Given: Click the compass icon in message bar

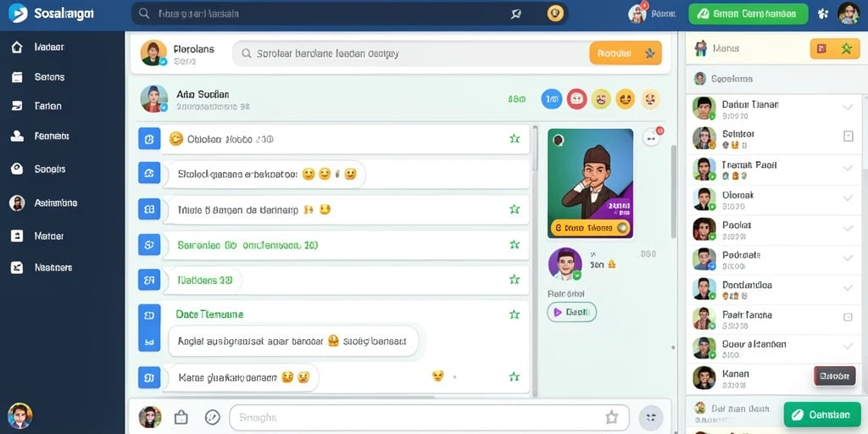Looking at the screenshot, I should coord(213,417).
